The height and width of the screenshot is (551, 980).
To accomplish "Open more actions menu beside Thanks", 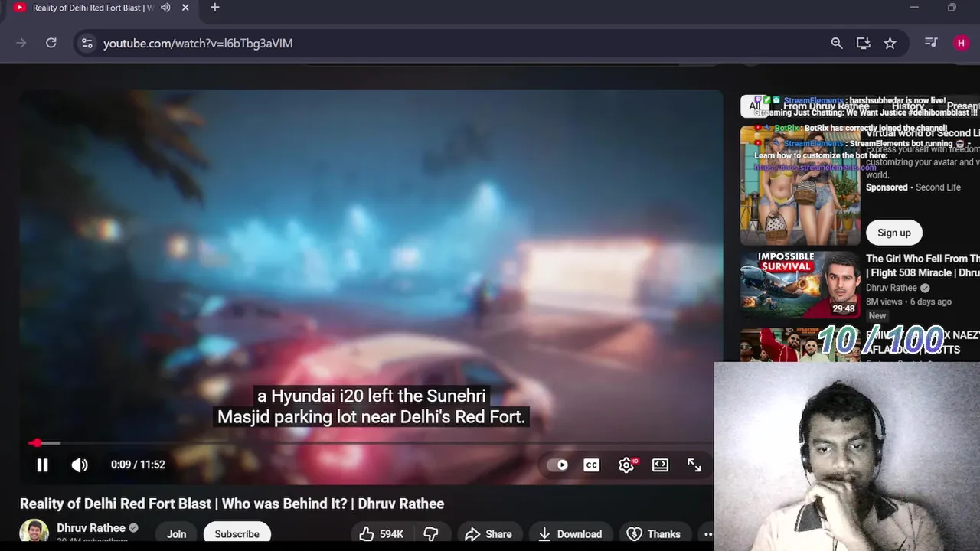I will click(708, 534).
